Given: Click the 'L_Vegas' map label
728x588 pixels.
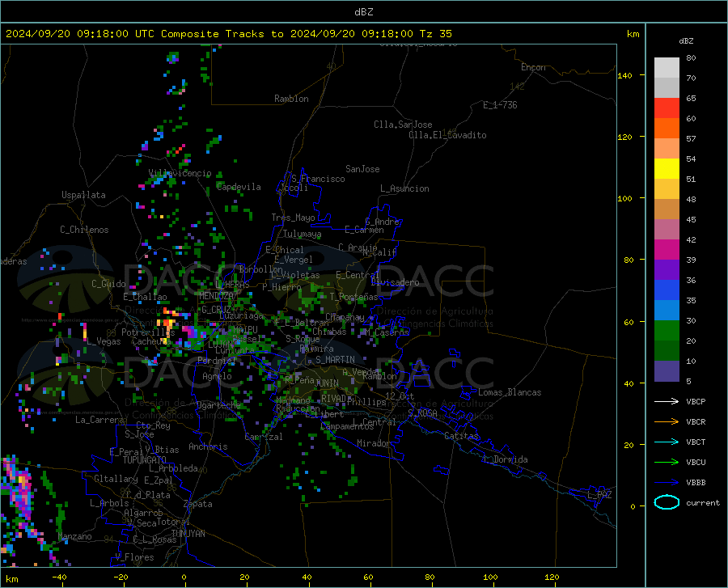Looking at the screenshot, I should point(104,341).
